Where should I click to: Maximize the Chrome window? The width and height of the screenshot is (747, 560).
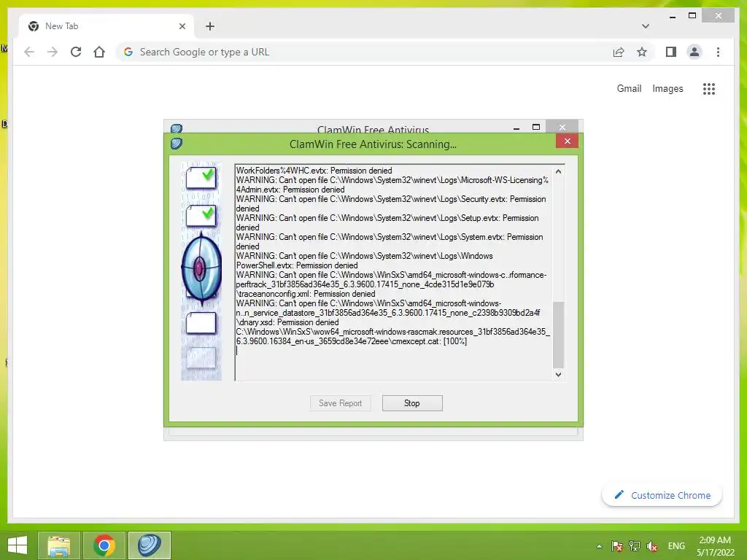coord(692,16)
